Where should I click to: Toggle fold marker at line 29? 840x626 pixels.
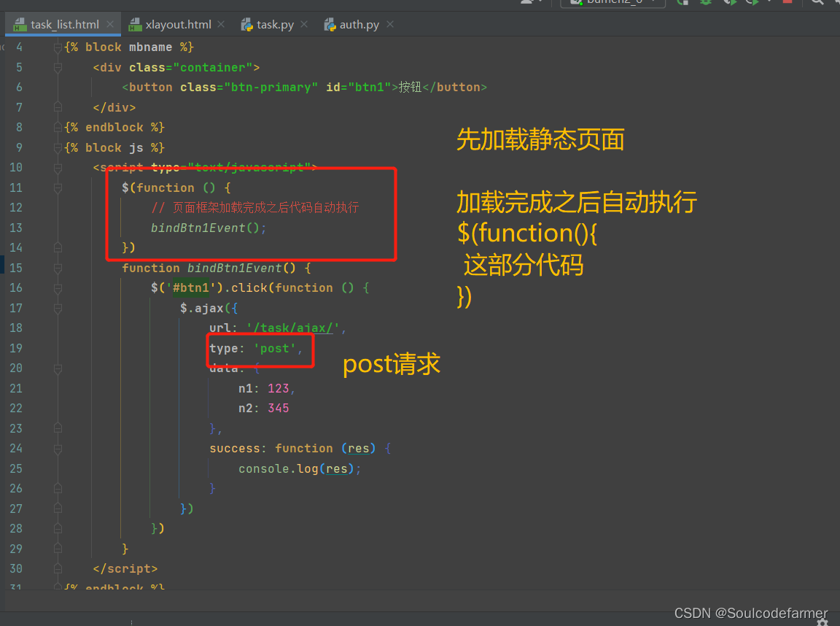coord(58,549)
